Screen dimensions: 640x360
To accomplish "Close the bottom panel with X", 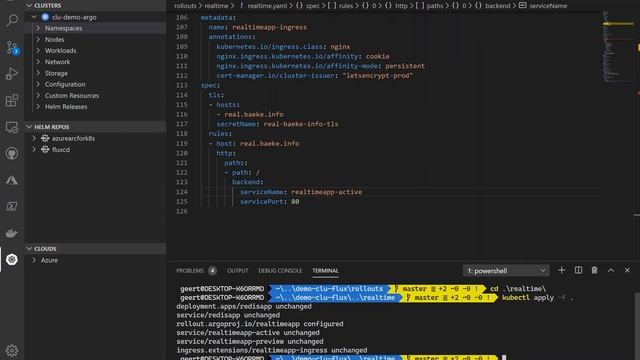I will coord(627,270).
